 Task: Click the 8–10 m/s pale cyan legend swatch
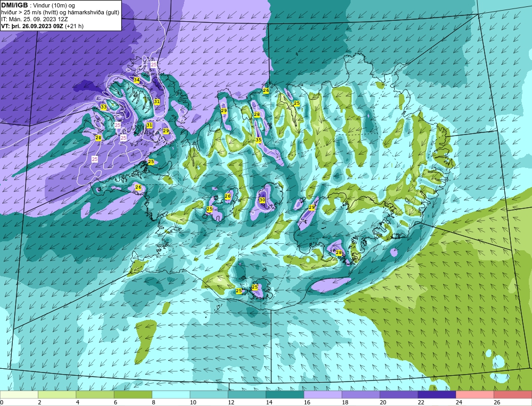(171, 394)
